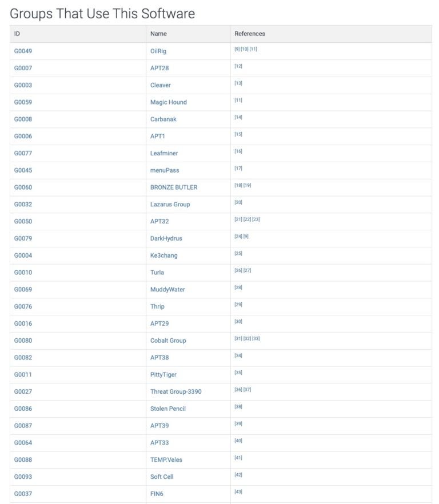Open reference [19] for BRONZE BUTLER

click(x=248, y=186)
